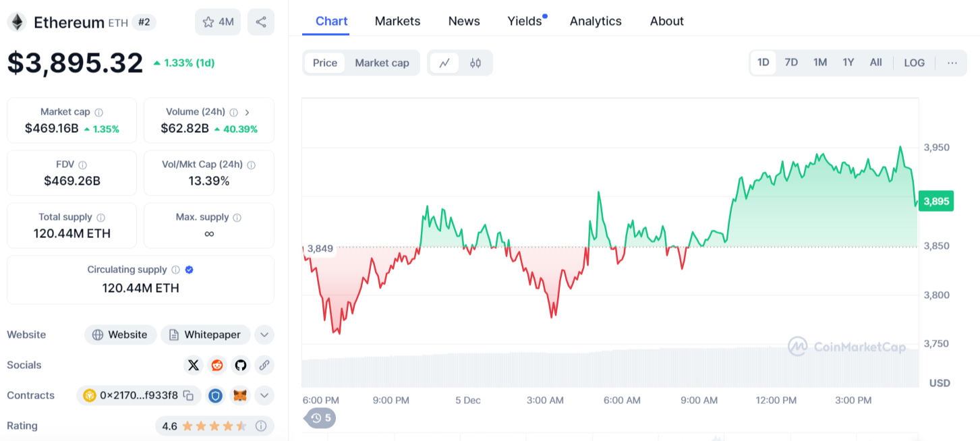Open the Reddit social link
The width and height of the screenshot is (980, 441).
(217, 365)
